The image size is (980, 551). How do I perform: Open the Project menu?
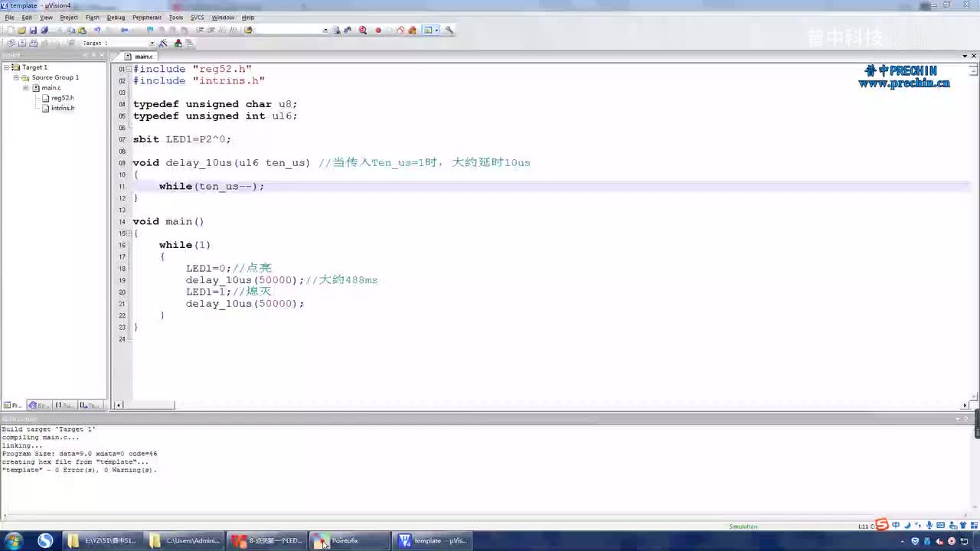pyautogui.click(x=69, y=17)
